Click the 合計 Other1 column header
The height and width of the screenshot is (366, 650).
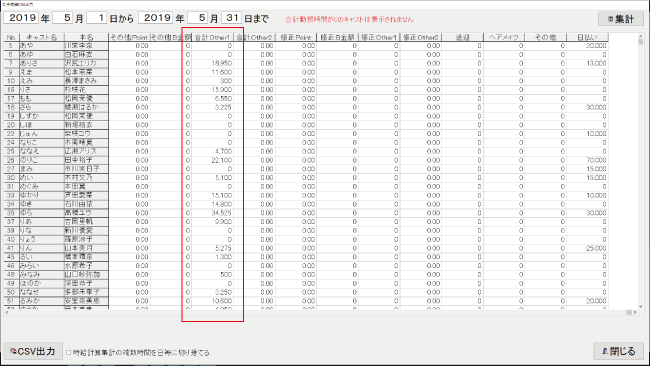click(x=212, y=37)
